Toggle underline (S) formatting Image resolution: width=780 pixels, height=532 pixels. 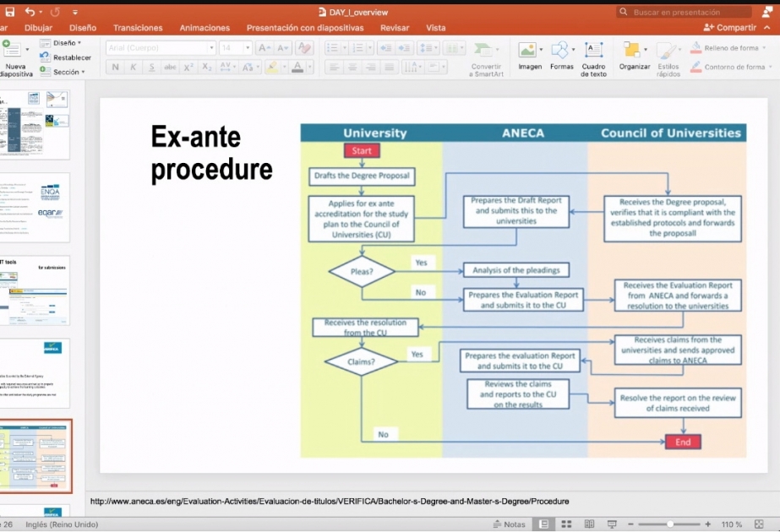(152, 67)
